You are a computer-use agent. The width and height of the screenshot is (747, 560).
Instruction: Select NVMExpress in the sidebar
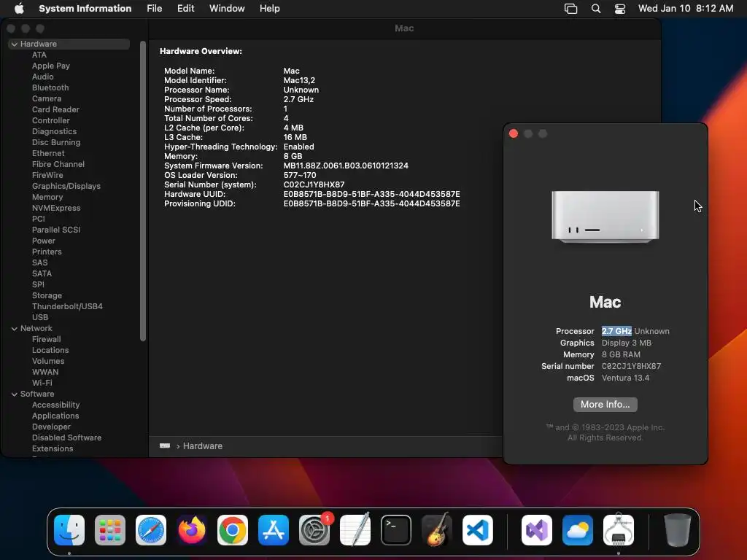tap(55, 208)
